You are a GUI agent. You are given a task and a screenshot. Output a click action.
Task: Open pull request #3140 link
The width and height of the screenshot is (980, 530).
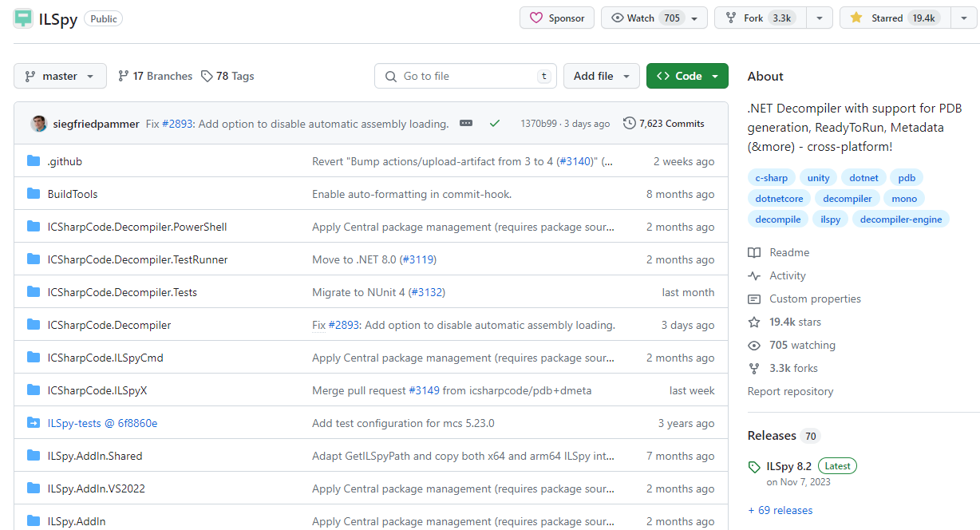(x=575, y=161)
